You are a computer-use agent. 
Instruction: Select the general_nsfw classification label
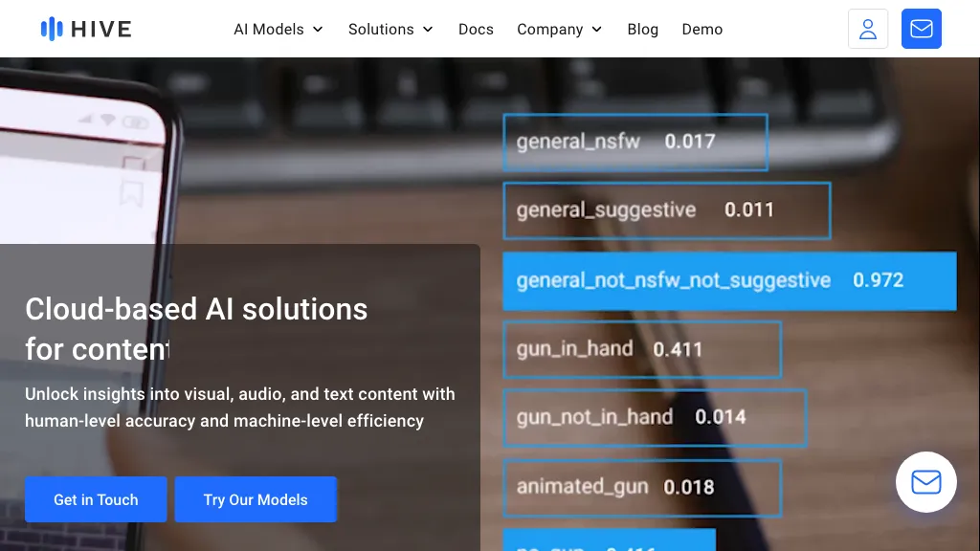(635, 142)
